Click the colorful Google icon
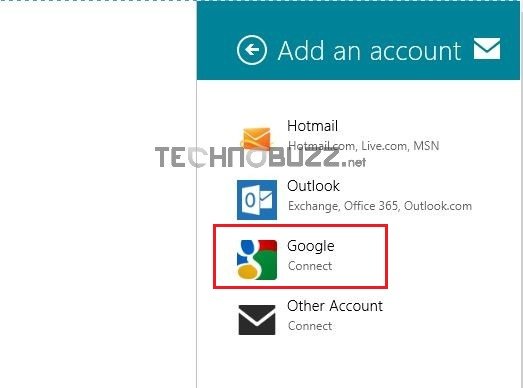The width and height of the screenshot is (523, 388). [257, 260]
